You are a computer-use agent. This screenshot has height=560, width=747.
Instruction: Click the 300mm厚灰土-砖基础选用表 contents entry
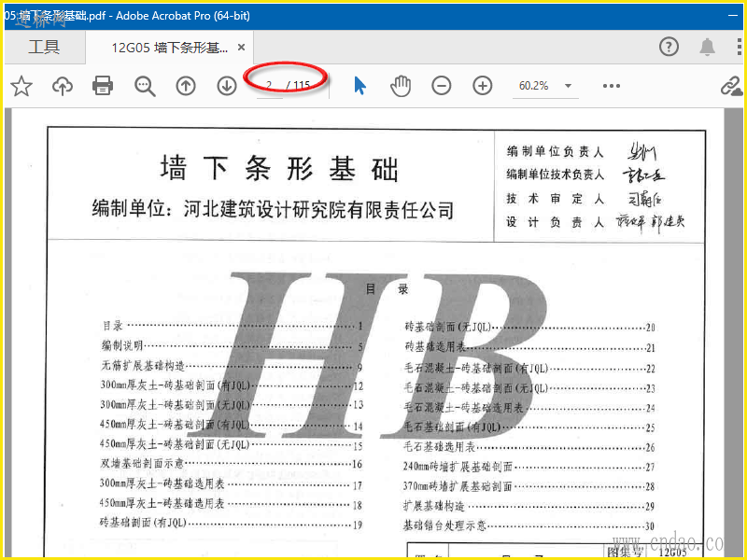click(x=232, y=483)
